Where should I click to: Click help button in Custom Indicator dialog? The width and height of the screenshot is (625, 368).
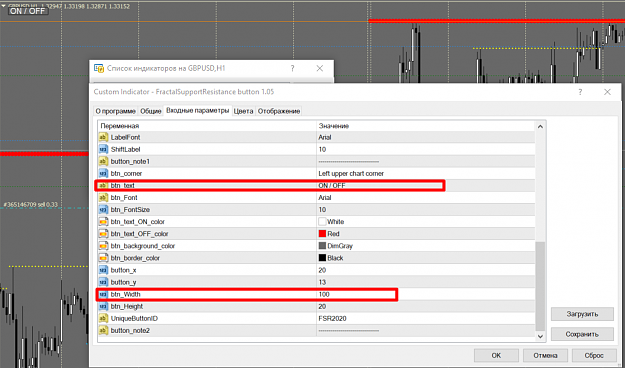coord(580,92)
